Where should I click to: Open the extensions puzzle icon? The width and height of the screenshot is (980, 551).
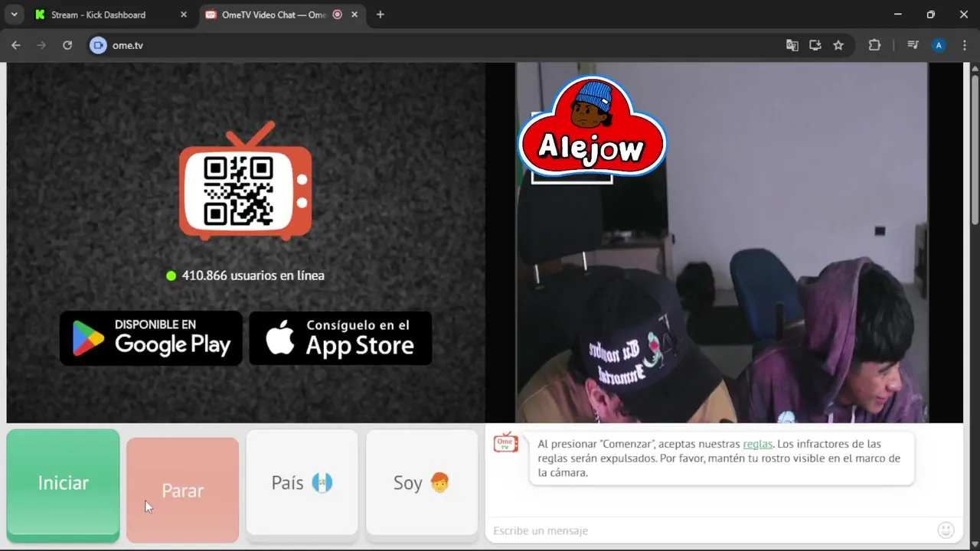point(874,45)
